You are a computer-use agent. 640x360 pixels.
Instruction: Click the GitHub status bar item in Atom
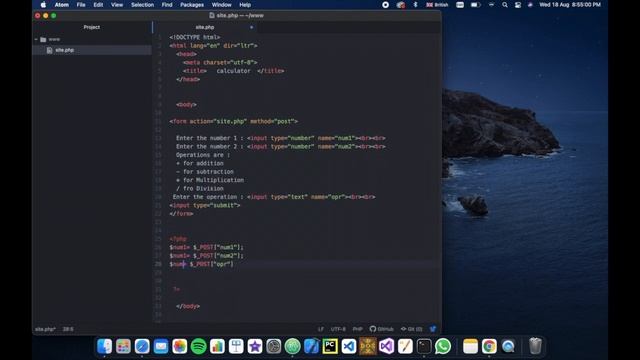tap(382, 329)
